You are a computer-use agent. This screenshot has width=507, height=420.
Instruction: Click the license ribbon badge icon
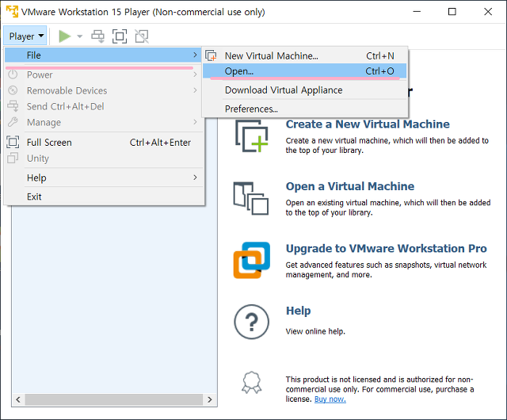[x=252, y=383]
